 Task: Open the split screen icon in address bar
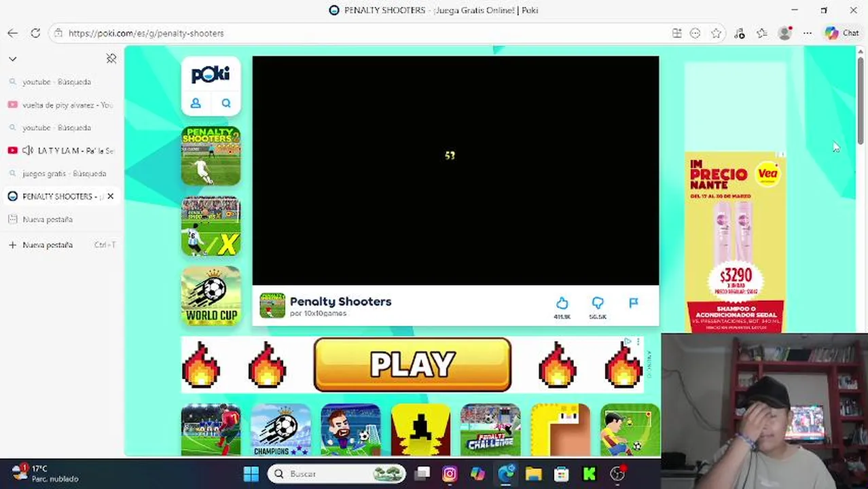676,33
